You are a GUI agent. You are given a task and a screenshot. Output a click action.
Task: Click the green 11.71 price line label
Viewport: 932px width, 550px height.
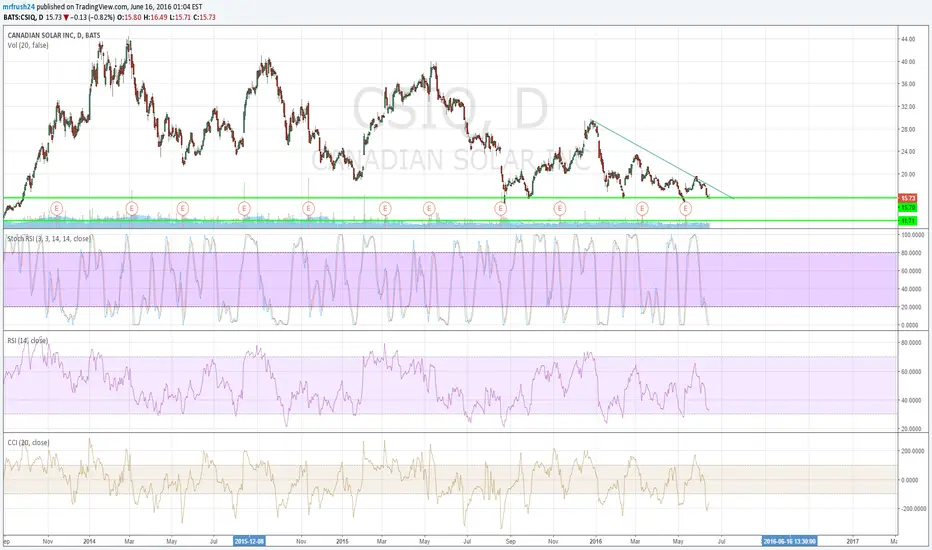908,221
